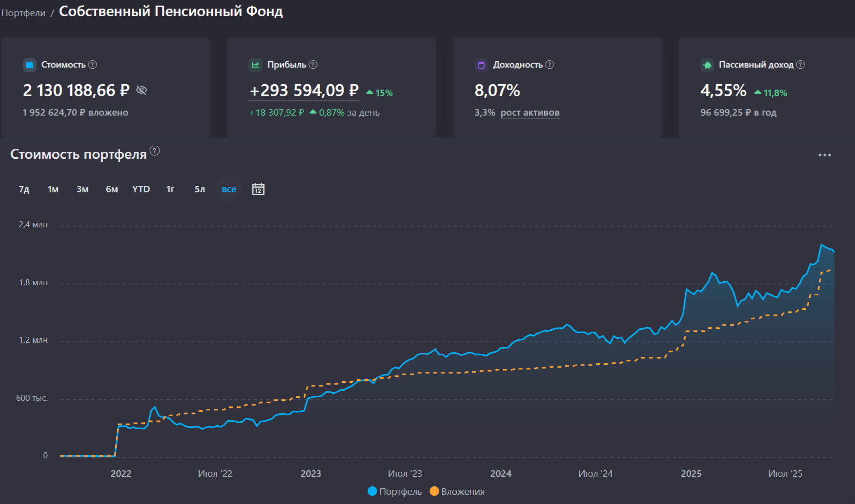
Task: Click help icon beside Доходность
Action: 550,65
